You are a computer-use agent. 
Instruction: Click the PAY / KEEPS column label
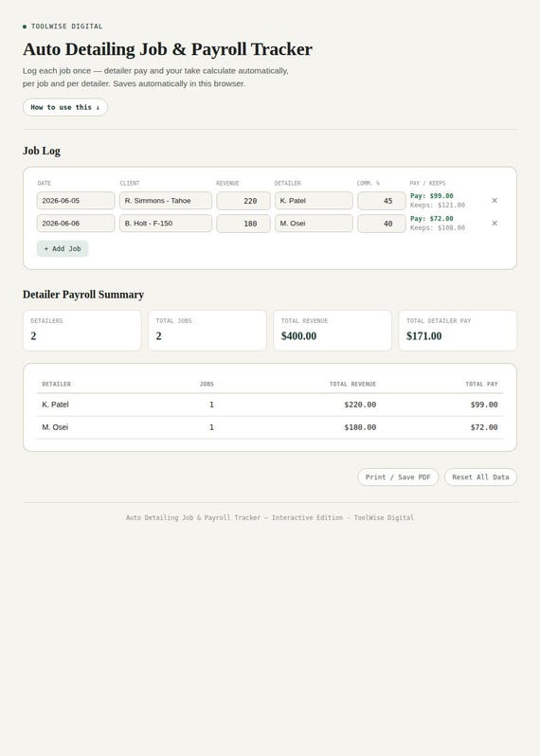pos(427,183)
